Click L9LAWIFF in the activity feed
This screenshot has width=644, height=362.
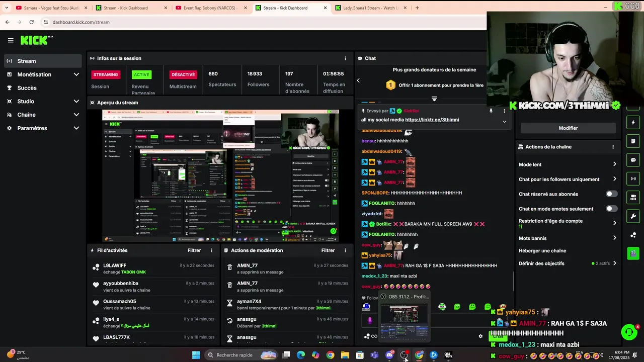coord(115,265)
